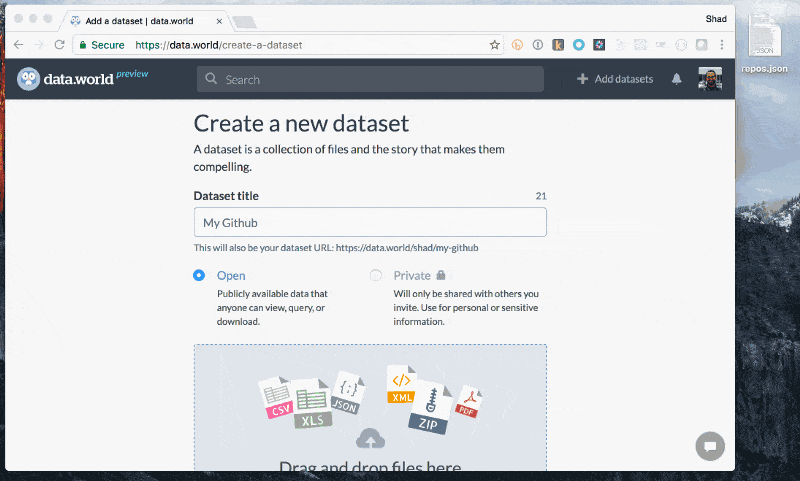Select the Open radio button
Screen dimensions: 800x481
[199, 275]
